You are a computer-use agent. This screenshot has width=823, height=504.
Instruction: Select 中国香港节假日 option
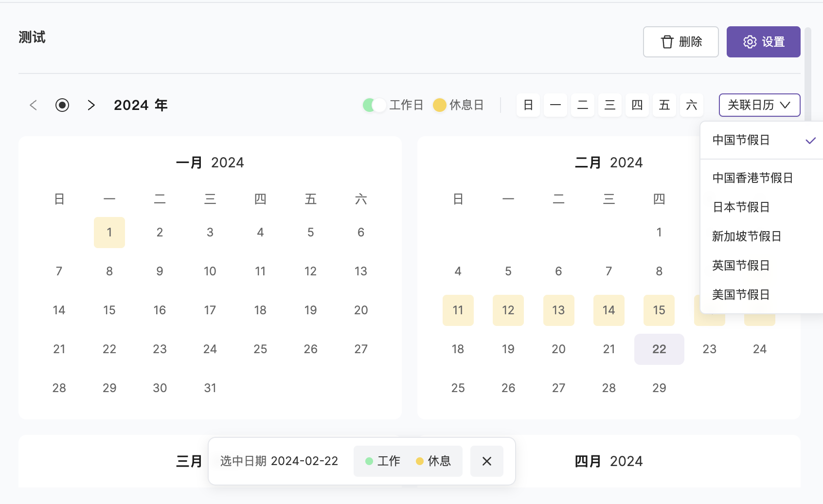pos(763,178)
